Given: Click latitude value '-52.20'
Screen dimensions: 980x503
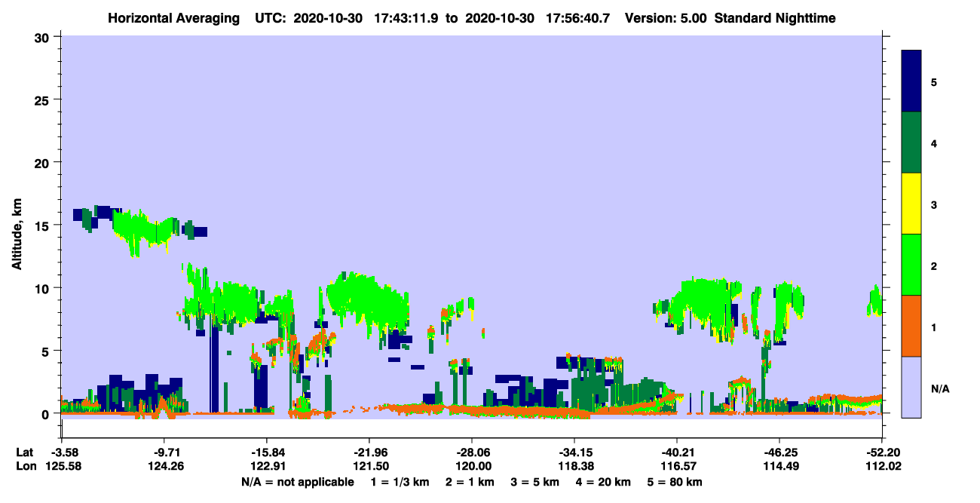Looking at the screenshot, I should pyautogui.click(x=882, y=452).
